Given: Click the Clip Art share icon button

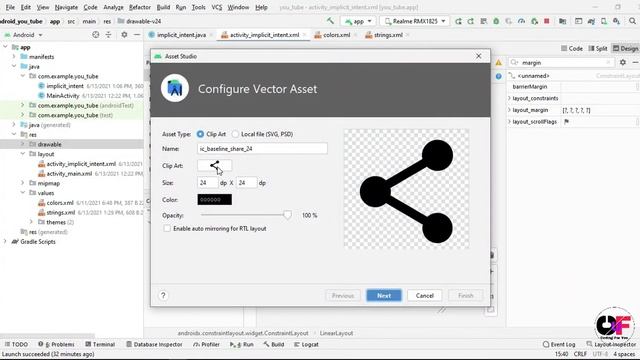Looking at the screenshot, I should click(x=214, y=165).
